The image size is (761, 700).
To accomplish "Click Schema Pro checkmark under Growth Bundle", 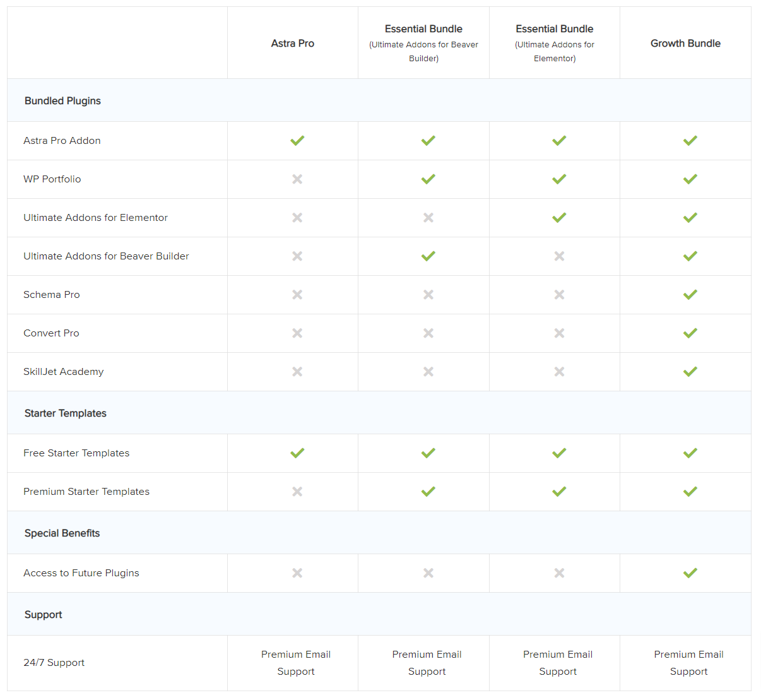I will pyautogui.click(x=690, y=295).
